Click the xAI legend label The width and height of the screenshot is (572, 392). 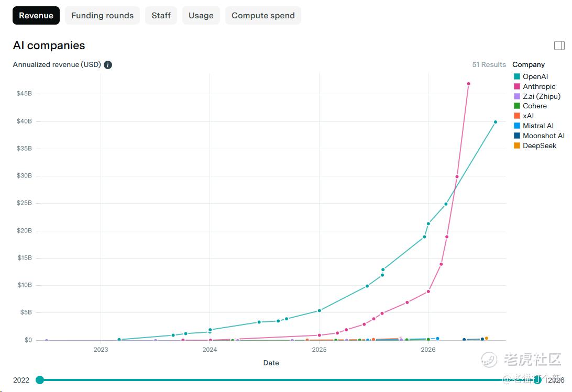click(528, 116)
